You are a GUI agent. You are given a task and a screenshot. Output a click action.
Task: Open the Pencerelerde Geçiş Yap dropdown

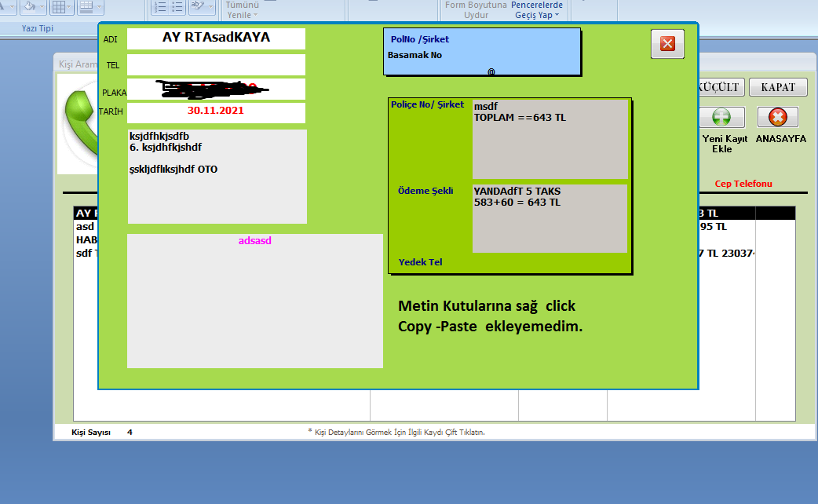click(537, 15)
